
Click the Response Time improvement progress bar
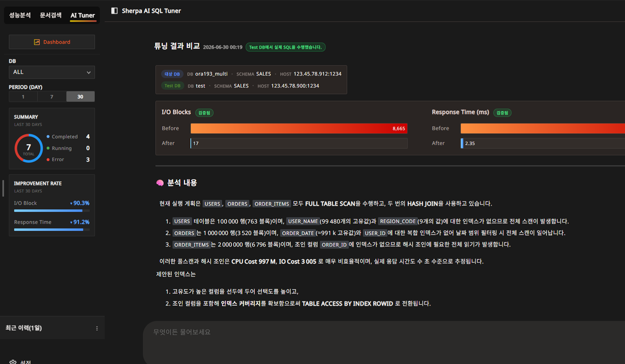pos(52,230)
